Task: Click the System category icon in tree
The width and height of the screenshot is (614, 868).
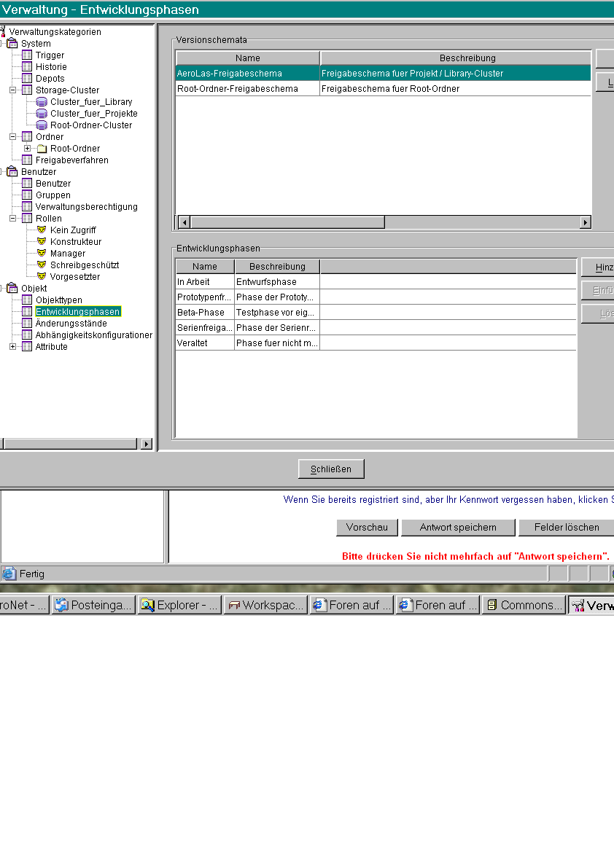Action: (12, 43)
